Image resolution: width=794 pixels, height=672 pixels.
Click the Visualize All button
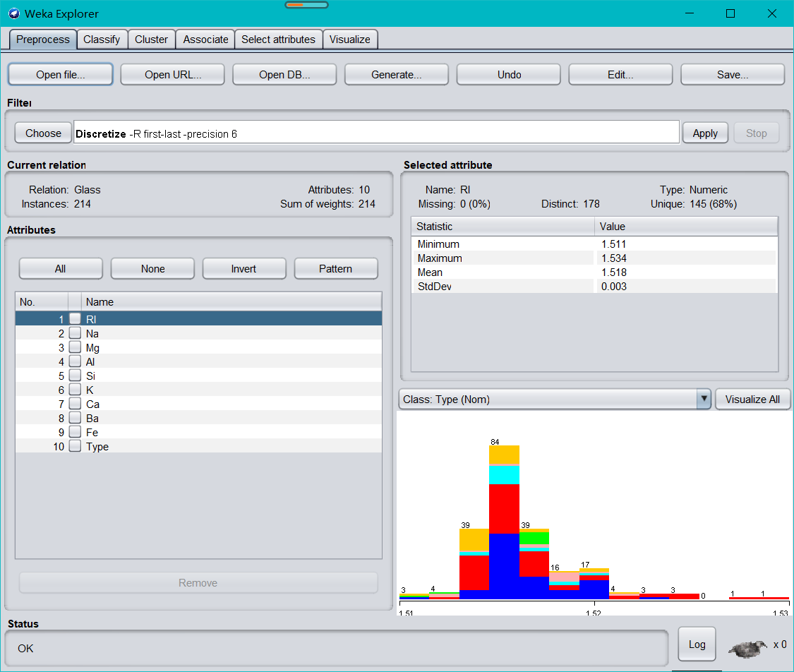(x=752, y=399)
